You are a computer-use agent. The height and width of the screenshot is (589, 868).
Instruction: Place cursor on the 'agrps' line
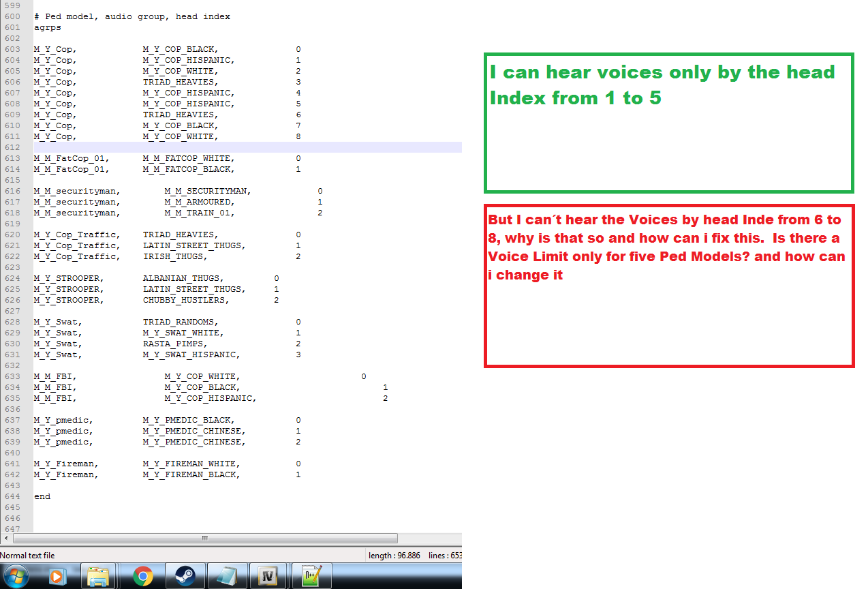click(x=48, y=27)
